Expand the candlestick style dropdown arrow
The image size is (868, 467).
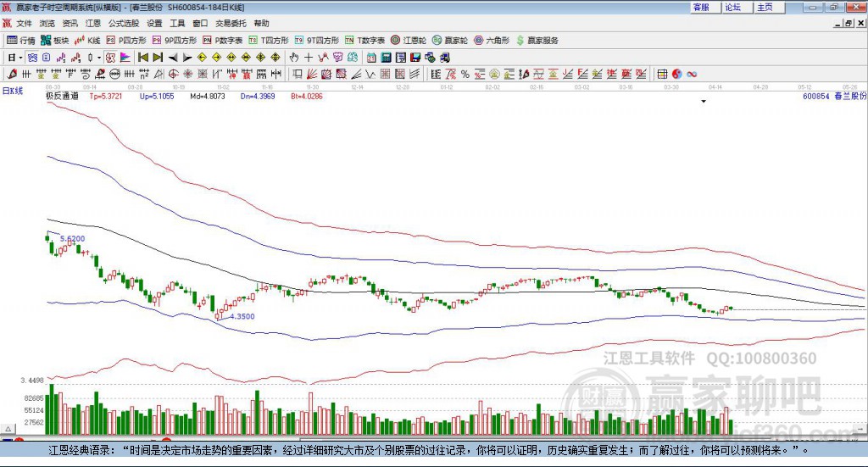tap(98, 58)
